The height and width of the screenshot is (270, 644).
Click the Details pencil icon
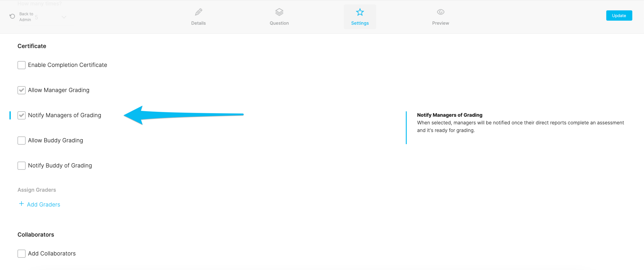(x=198, y=12)
